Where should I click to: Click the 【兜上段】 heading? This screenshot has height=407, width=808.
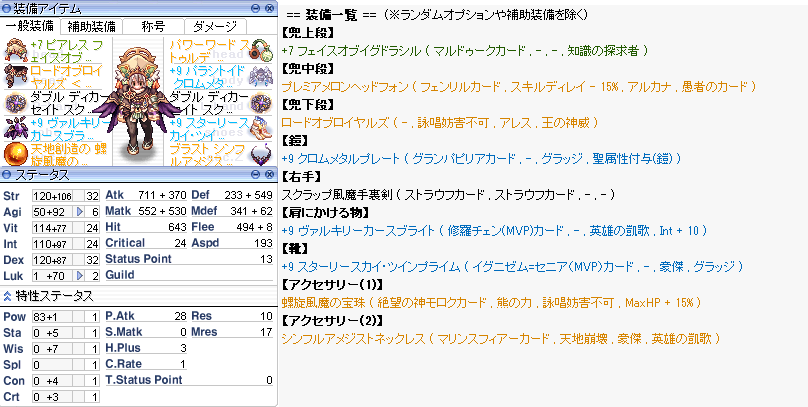click(x=309, y=32)
